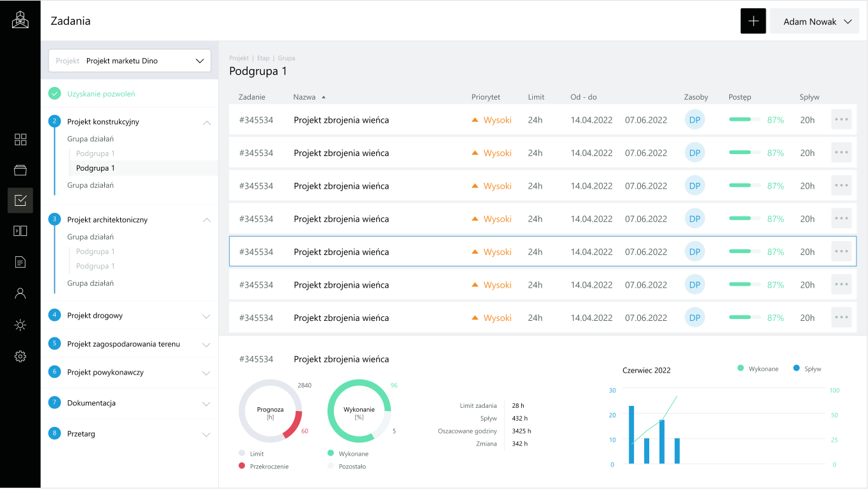868x489 pixels.
Task: Open the dashboard grid icon in sidebar
Action: tap(20, 139)
